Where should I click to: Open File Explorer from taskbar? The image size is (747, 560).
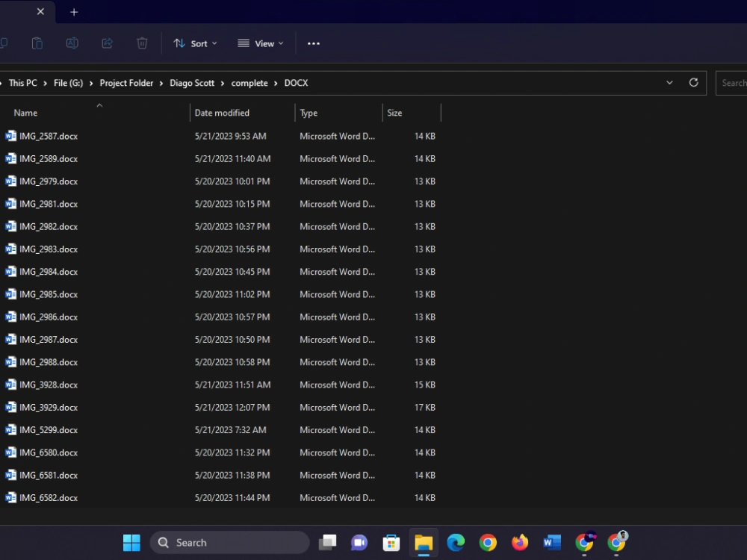424,542
